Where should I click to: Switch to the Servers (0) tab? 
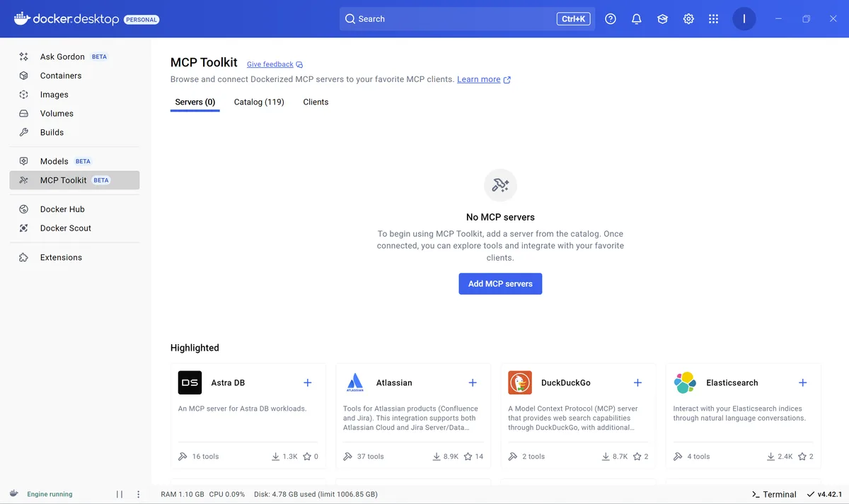tap(195, 102)
